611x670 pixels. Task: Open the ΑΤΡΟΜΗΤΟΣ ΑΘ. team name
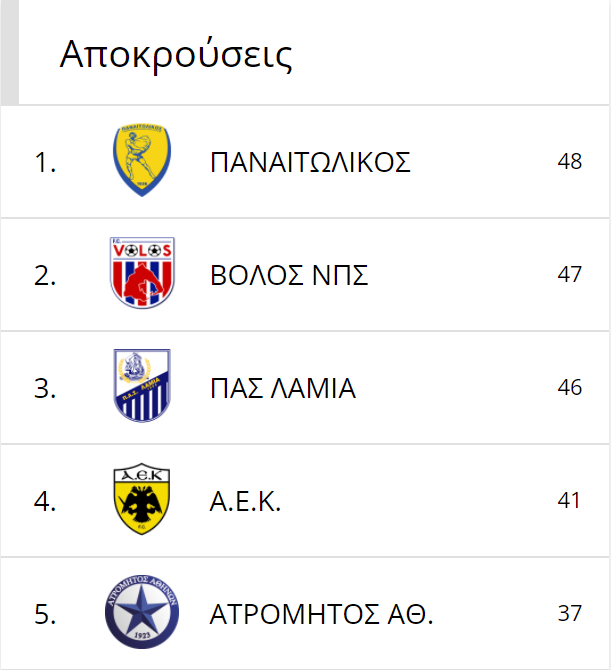tap(321, 614)
